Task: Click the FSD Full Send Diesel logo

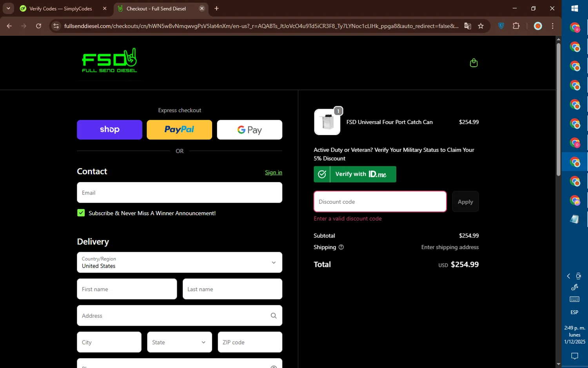Action: tap(109, 60)
